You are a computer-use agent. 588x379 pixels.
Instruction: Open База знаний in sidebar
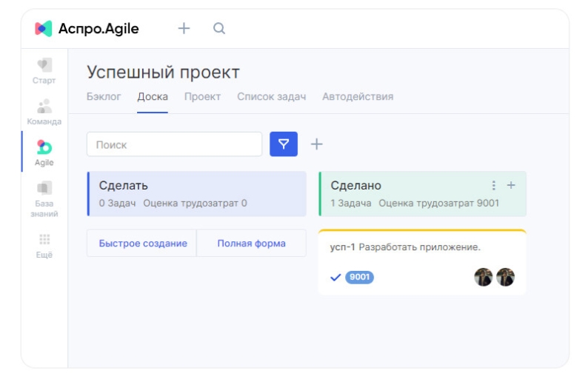[44, 198]
